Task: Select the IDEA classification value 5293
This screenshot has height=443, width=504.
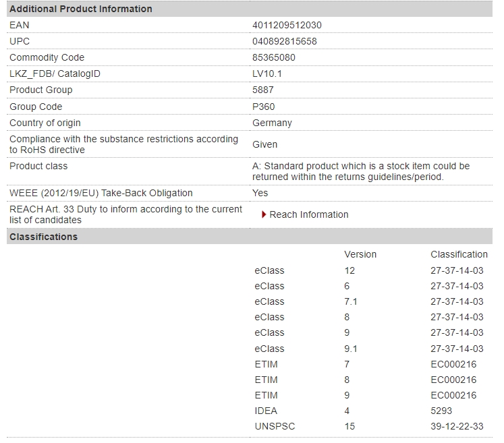Action: click(x=441, y=411)
